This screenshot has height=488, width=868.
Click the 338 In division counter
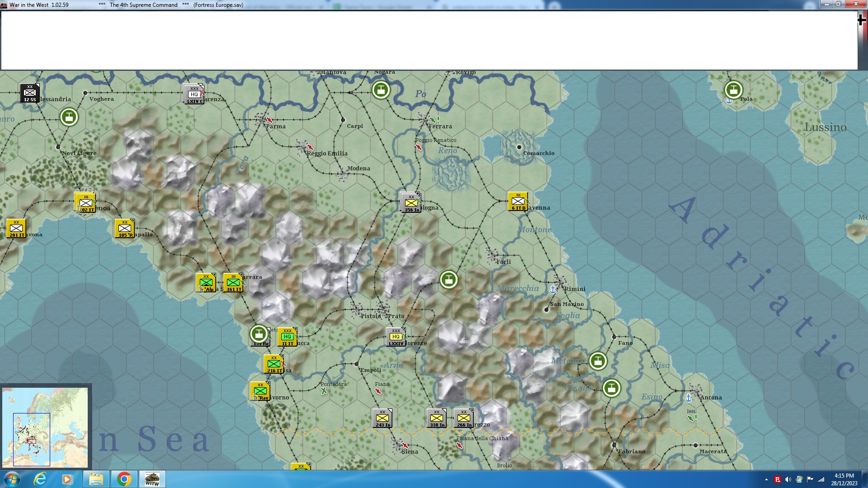(437, 418)
